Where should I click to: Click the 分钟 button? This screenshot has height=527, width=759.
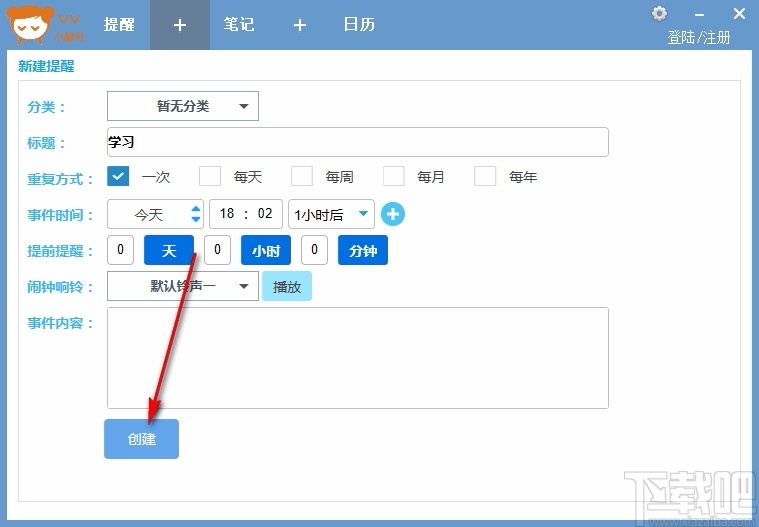(363, 250)
